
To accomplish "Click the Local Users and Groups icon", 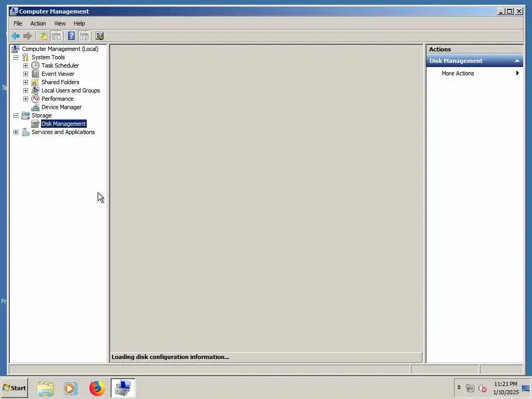I will [35, 90].
